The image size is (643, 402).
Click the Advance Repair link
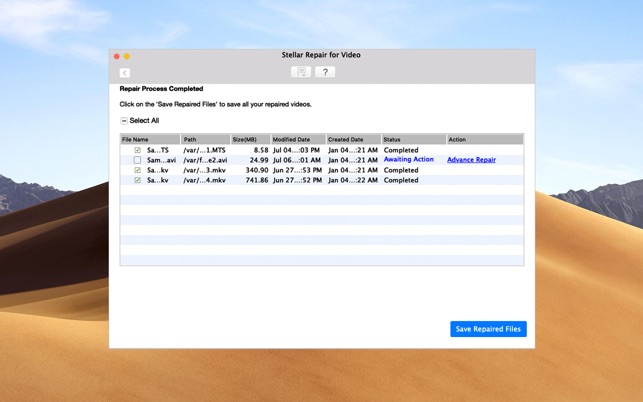[471, 160]
